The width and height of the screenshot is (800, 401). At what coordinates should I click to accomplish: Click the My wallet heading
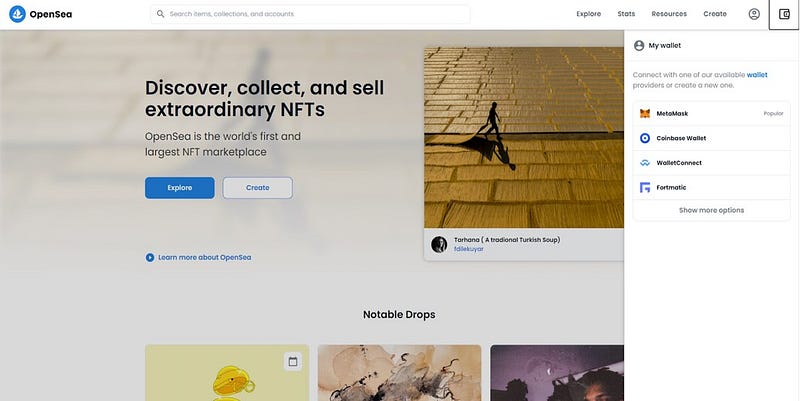[664, 45]
